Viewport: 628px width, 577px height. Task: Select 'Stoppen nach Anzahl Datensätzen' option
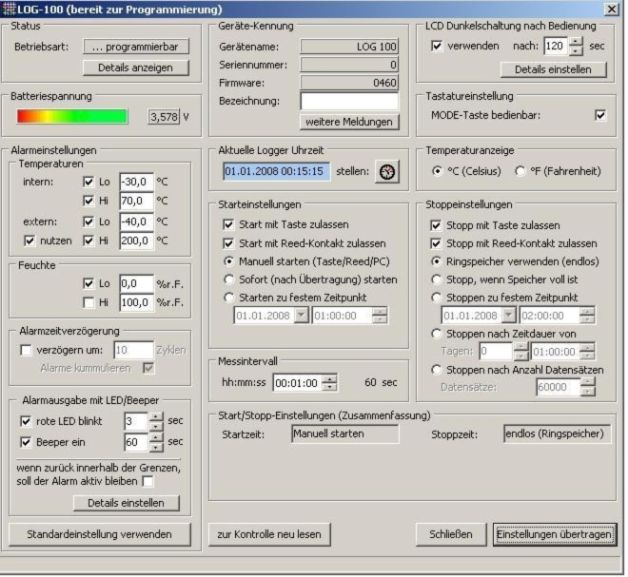point(436,370)
